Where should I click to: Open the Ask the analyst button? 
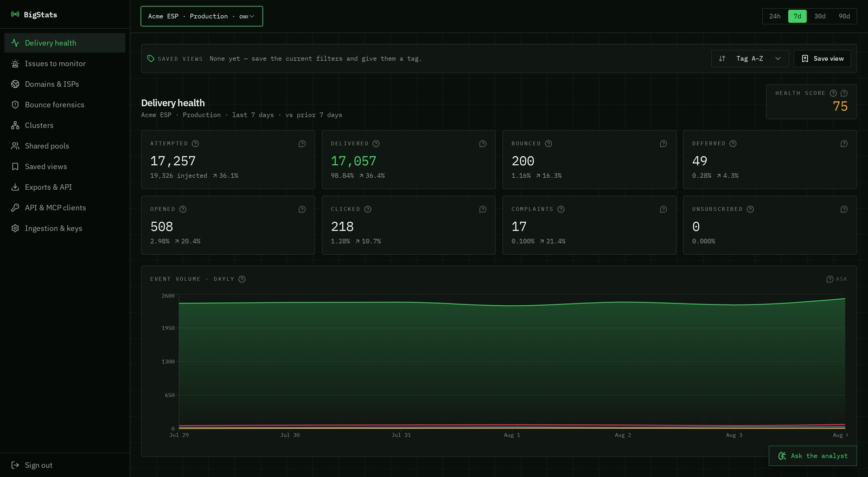coord(813,456)
